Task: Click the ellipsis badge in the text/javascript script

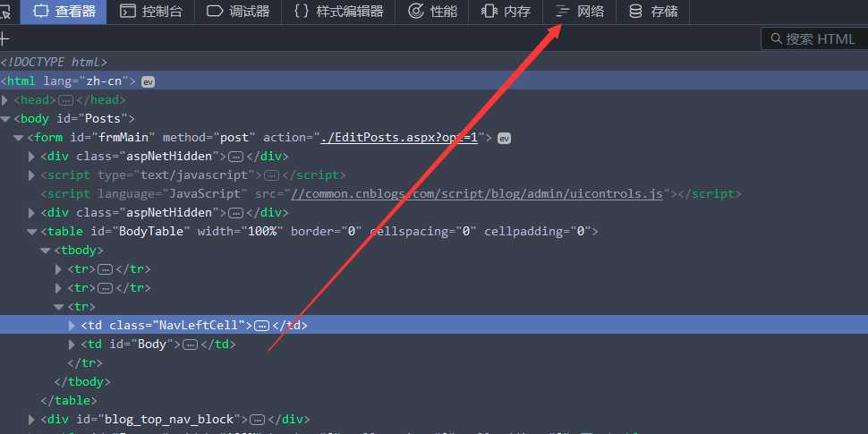Action: (271, 175)
